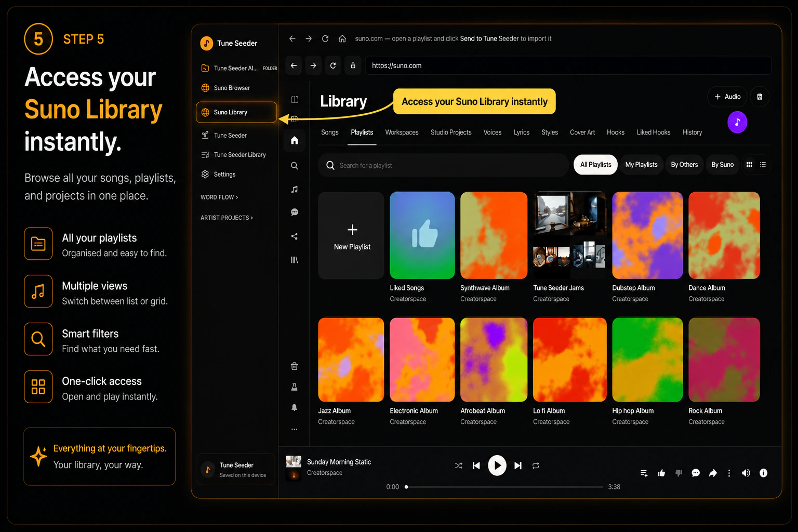
Task: Click the top bar back arrow
Action: click(292, 38)
